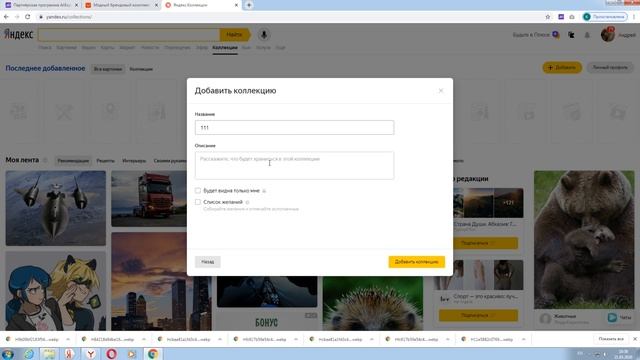The image size is (640, 360).
Task: Open the Windows Start button
Action: tap(8, 354)
